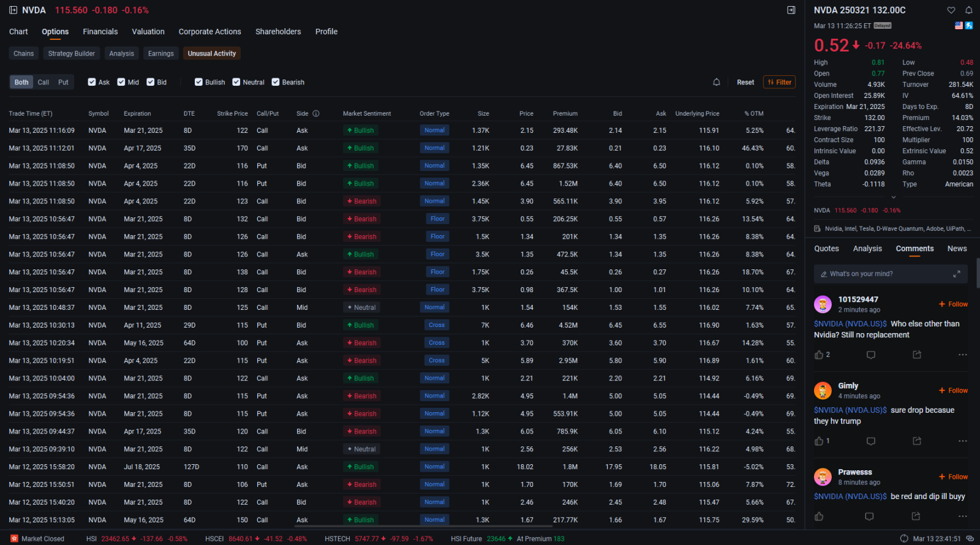The image size is (980, 545).
Task: Follow user 101529447
Action: click(954, 304)
